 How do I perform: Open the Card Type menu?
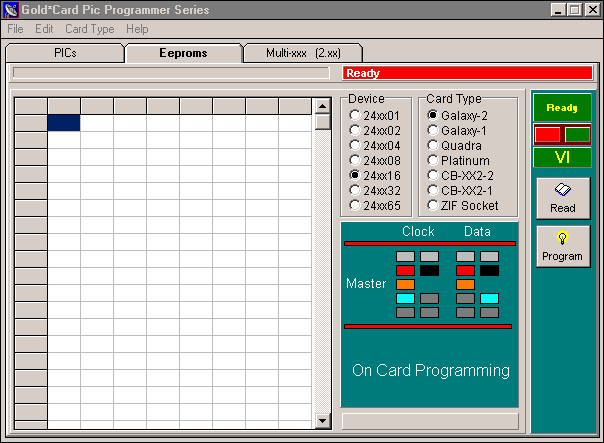click(90, 29)
